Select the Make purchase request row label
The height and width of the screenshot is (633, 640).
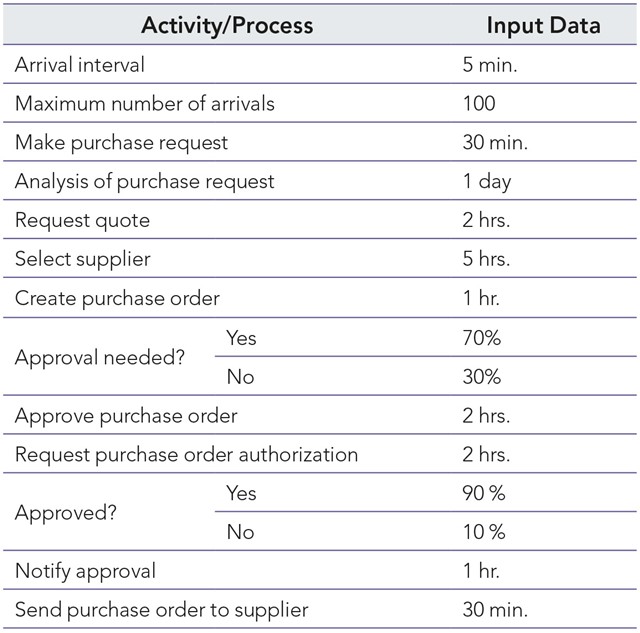pos(121,142)
